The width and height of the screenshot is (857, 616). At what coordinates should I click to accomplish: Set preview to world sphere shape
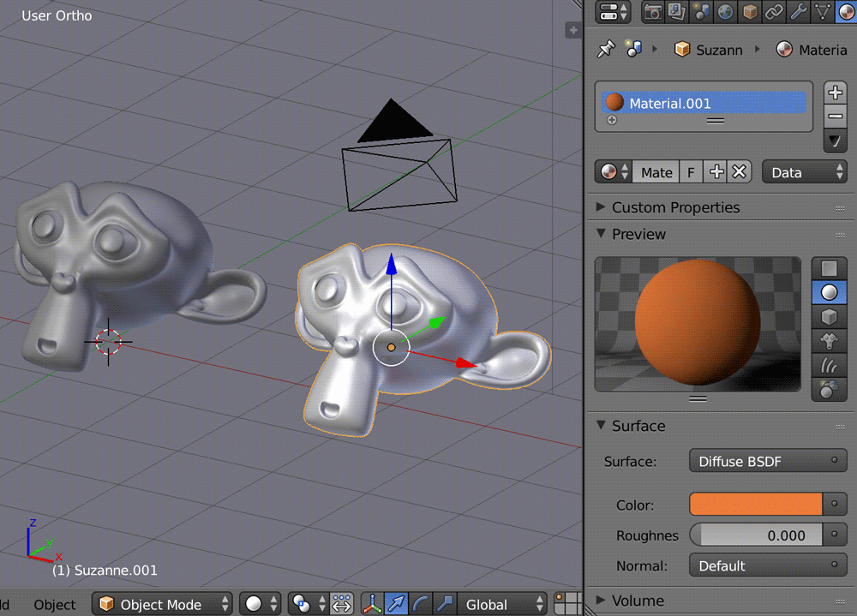tap(829, 389)
